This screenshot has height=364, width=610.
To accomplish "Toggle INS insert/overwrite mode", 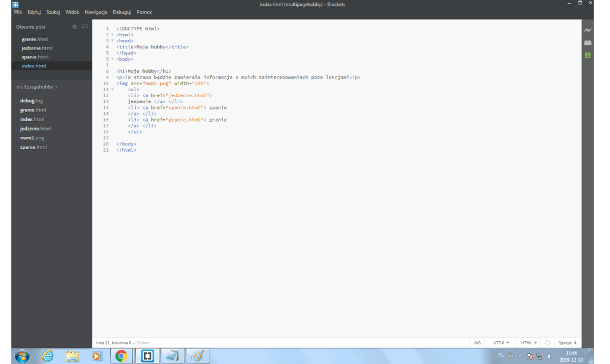I will pyautogui.click(x=477, y=343).
